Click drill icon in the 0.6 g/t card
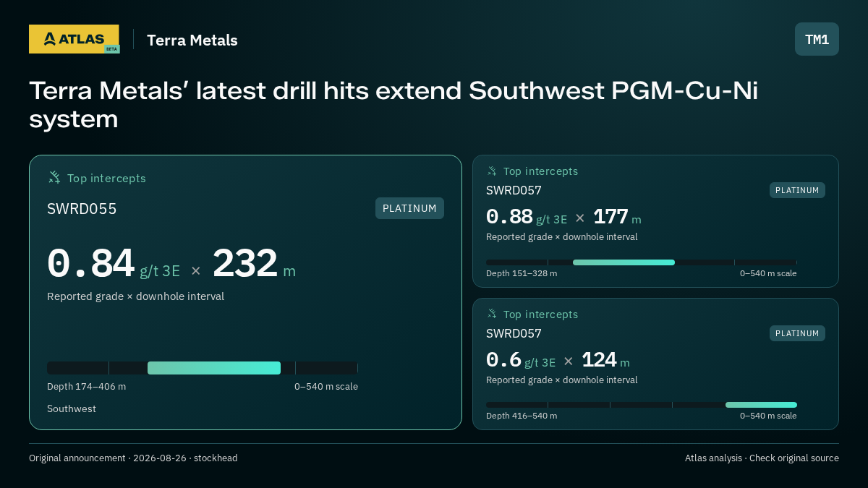Screen dimensions: 868x488 tap(492, 314)
